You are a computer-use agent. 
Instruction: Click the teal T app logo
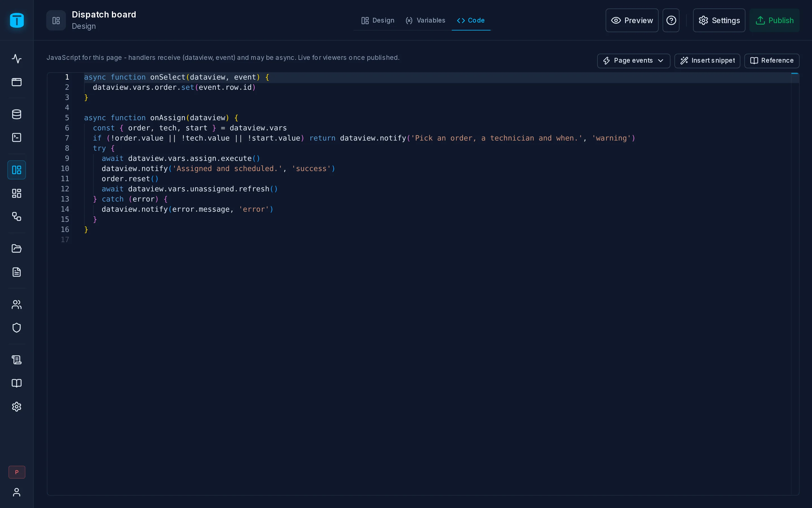[x=17, y=20]
